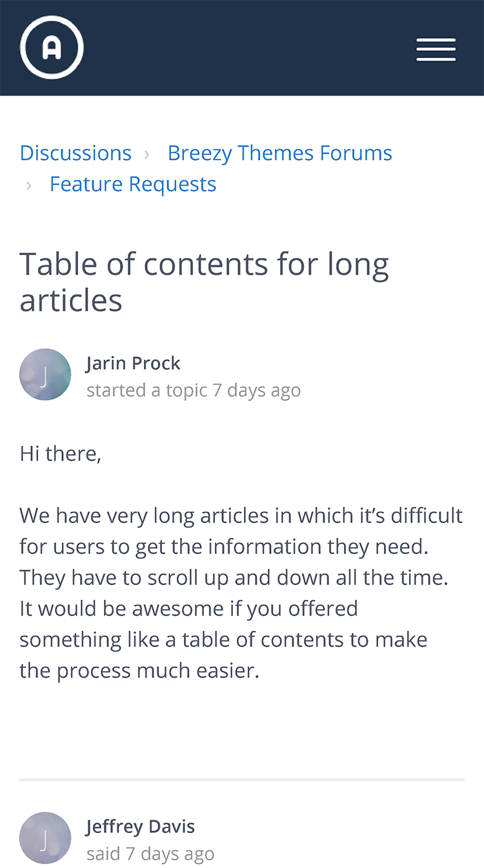Screen dimensions: 484x868
Task: Click the line 'It would be awesome if you offered'
Action: [188, 608]
